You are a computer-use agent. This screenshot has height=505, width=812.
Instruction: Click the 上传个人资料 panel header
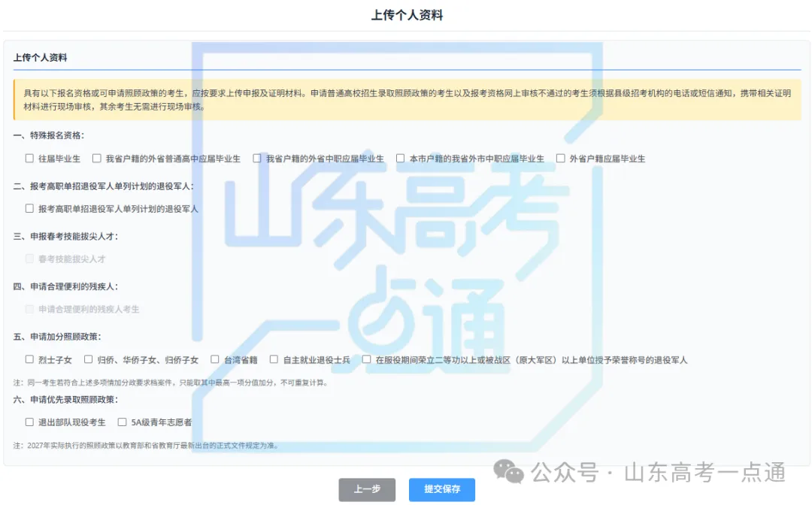[41, 57]
